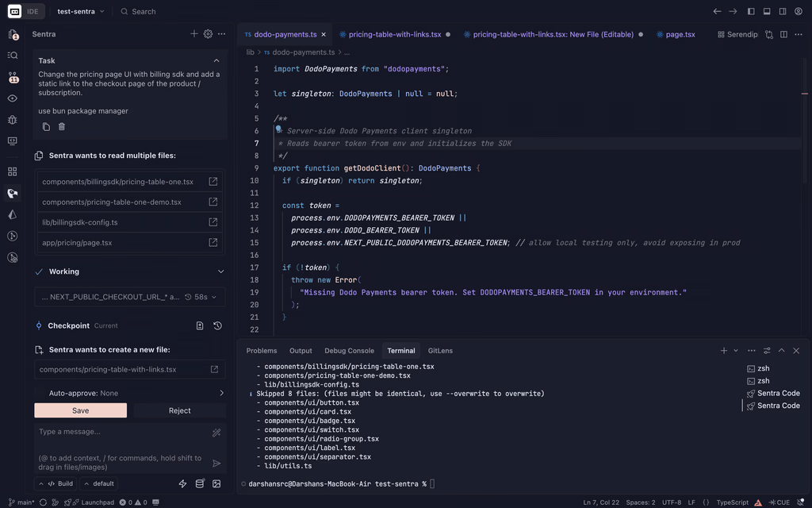Toggle the bottom panel layout icon
Viewport: 812px width, 508px height.
(767, 12)
